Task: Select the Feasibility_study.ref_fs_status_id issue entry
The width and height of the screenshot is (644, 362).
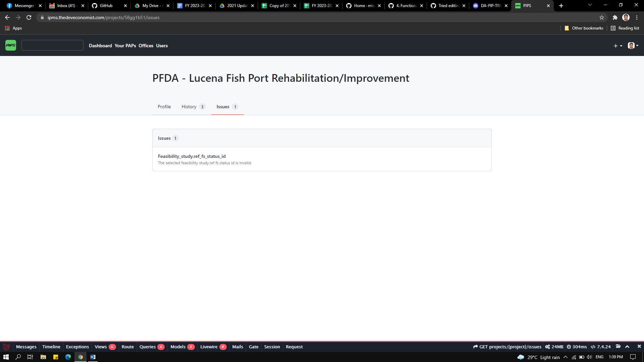Action: (x=192, y=156)
